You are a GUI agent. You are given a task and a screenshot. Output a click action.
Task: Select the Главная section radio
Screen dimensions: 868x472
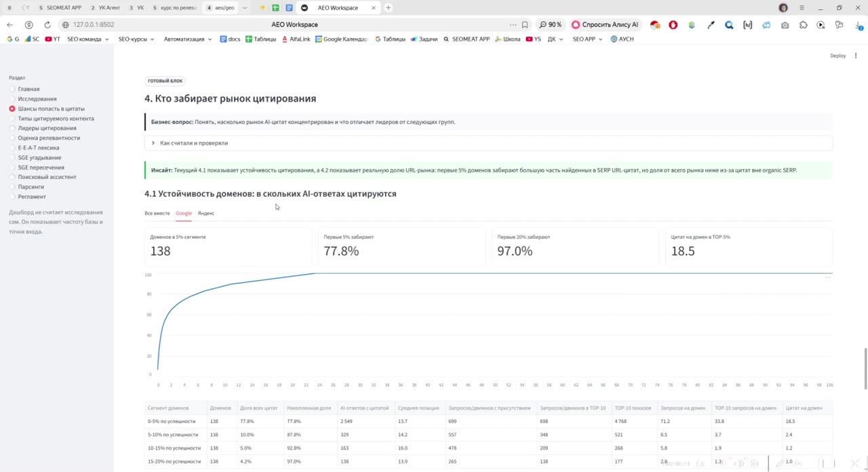pyautogui.click(x=12, y=89)
